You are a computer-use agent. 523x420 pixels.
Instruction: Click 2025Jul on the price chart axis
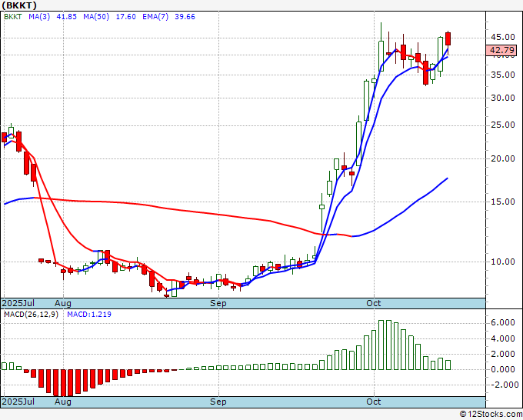pos(18,303)
